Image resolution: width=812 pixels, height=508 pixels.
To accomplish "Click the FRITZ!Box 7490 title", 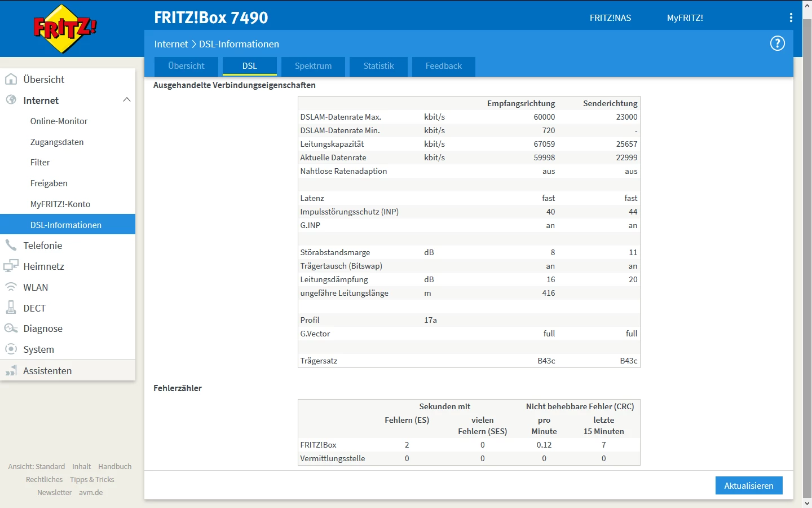I will click(x=211, y=17).
